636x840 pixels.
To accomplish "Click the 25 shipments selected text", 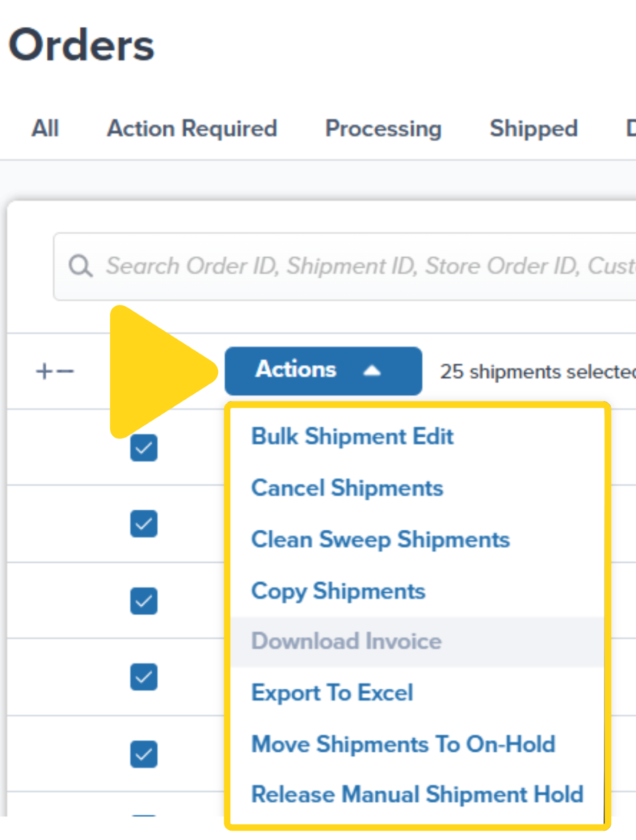I will point(538,372).
